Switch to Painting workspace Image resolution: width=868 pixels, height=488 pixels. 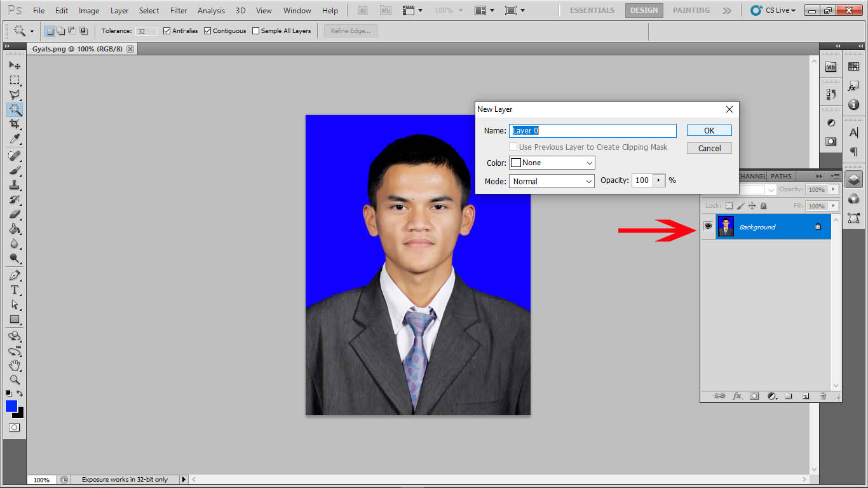coord(691,10)
